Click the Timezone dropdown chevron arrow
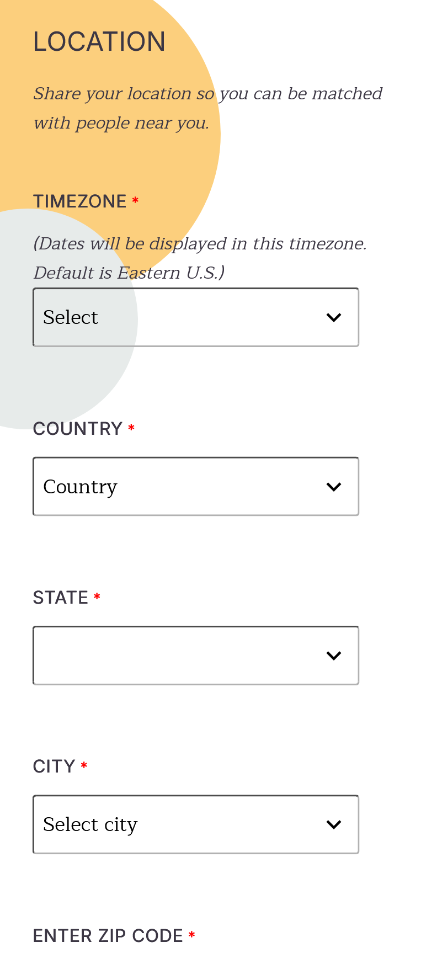 click(334, 317)
